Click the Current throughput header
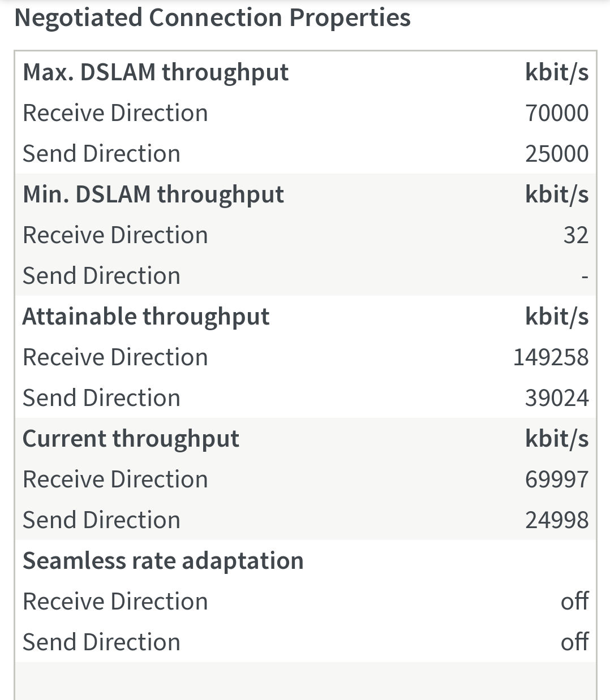This screenshot has height=700, width=610. point(131,439)
